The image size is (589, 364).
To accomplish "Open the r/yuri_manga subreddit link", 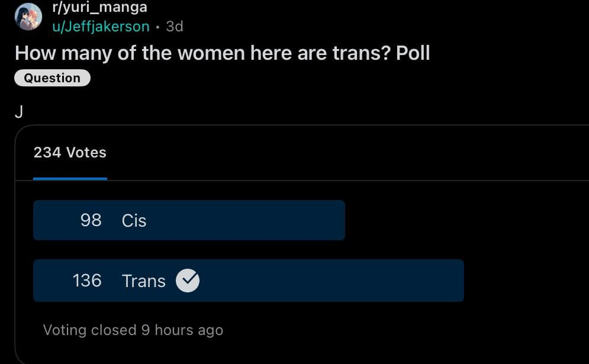I will [99, 7].
